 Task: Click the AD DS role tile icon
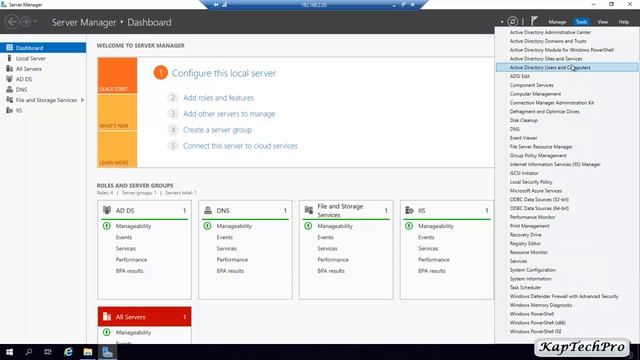pos(107,210)
